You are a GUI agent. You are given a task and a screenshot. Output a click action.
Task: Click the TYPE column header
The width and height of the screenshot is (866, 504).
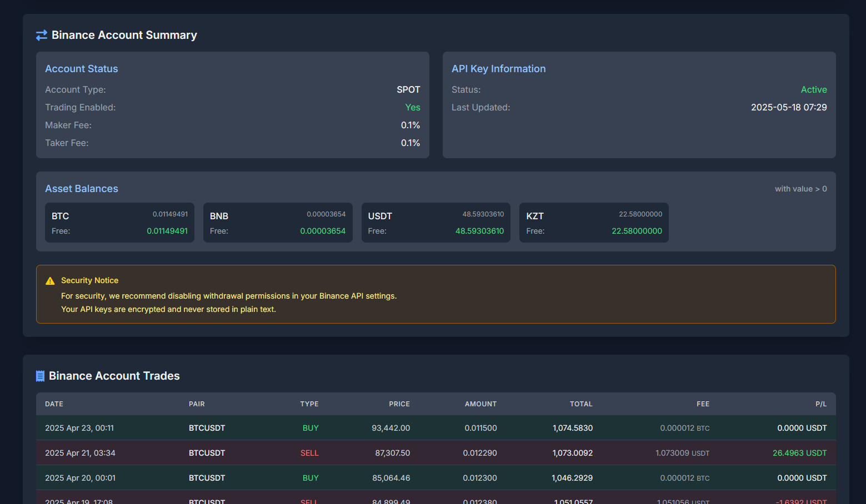tap(309, 404)
